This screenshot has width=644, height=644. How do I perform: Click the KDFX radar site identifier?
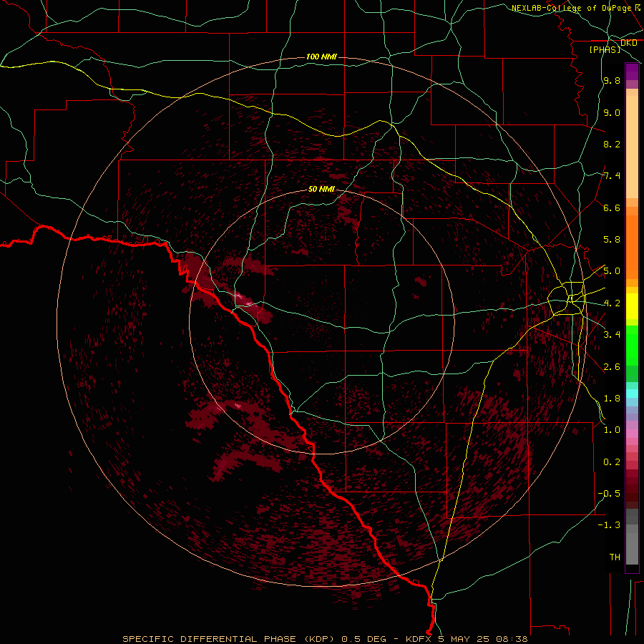pyautogui.click(x=419, y=639)
